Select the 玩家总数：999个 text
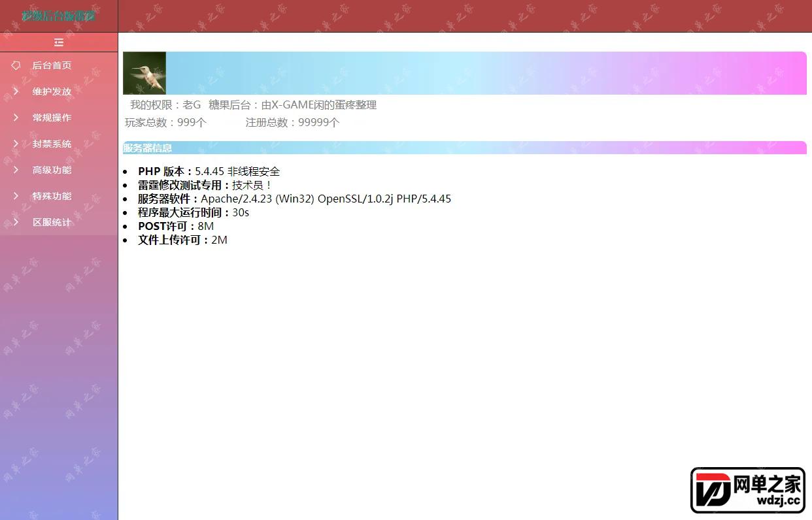Screen dimensions: 812x520 click(x=165, y=123)
